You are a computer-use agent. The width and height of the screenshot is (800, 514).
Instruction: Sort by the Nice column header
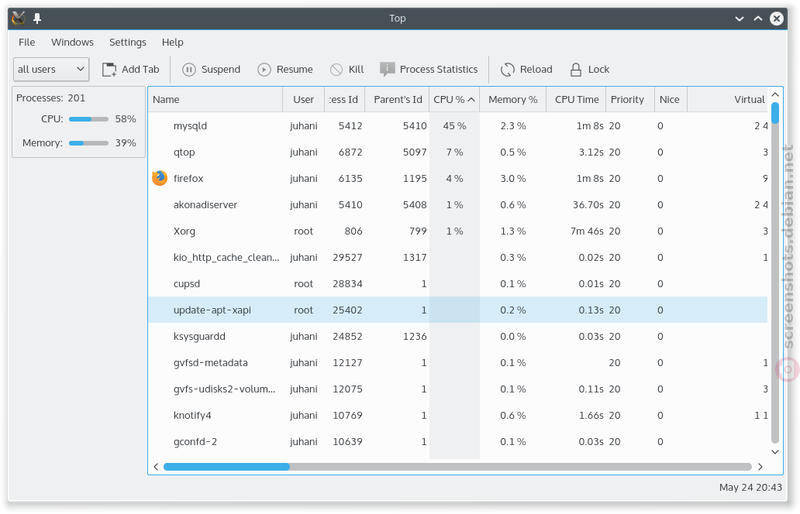[x=671, y=100]
